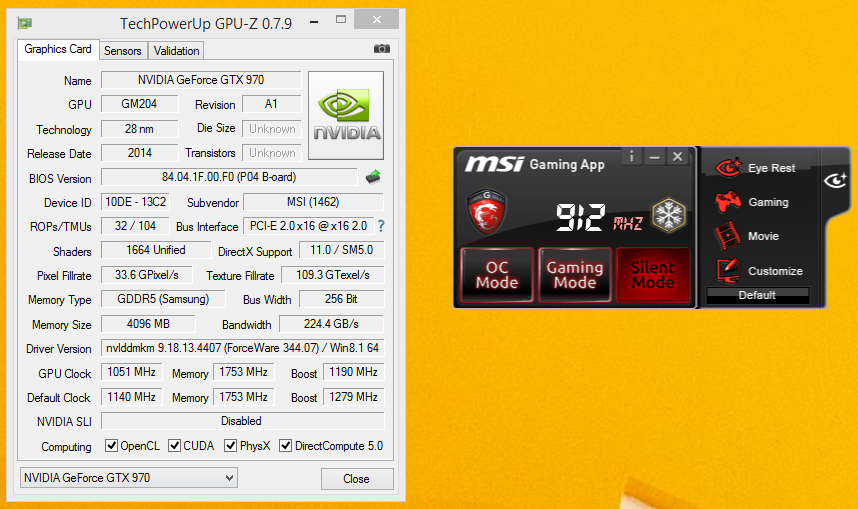Screen dimensions: 858x509
Task: Click the Texture Fillrate 109.3 GTexel/s value
Action: [x=333, y=275]
